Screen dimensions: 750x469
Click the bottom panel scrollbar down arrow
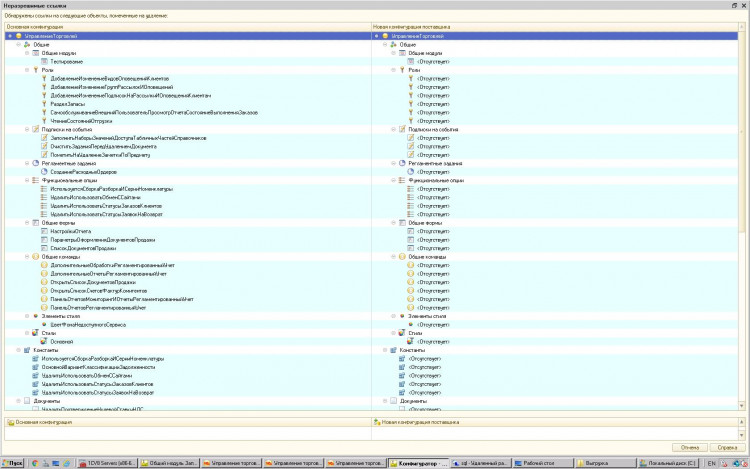coord(742,436)
